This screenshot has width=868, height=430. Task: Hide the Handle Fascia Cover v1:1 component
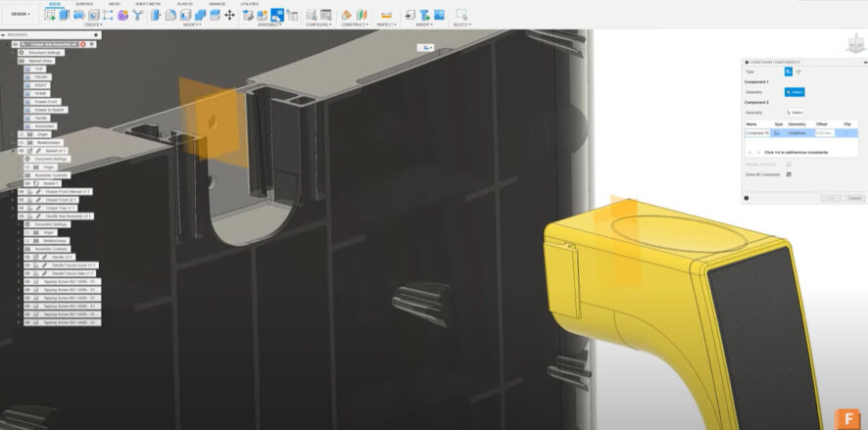(x=27, y=265)
